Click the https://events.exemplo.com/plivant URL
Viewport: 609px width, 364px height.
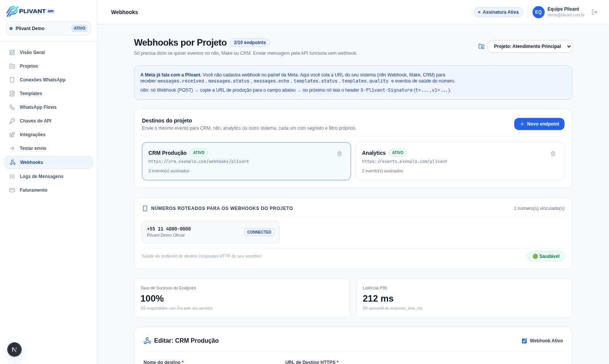coord(405,162)
